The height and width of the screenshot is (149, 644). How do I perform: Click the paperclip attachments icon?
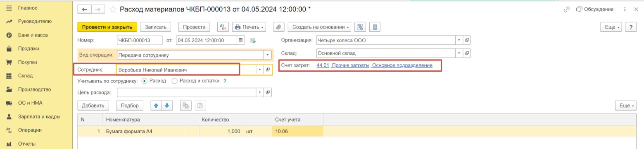coord(279,27)
